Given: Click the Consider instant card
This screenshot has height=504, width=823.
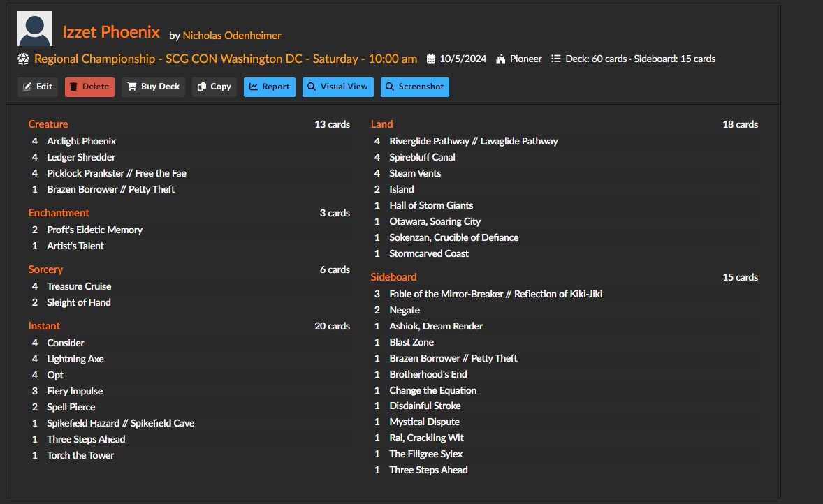Looking at the screenshot, I should (65, 343).
